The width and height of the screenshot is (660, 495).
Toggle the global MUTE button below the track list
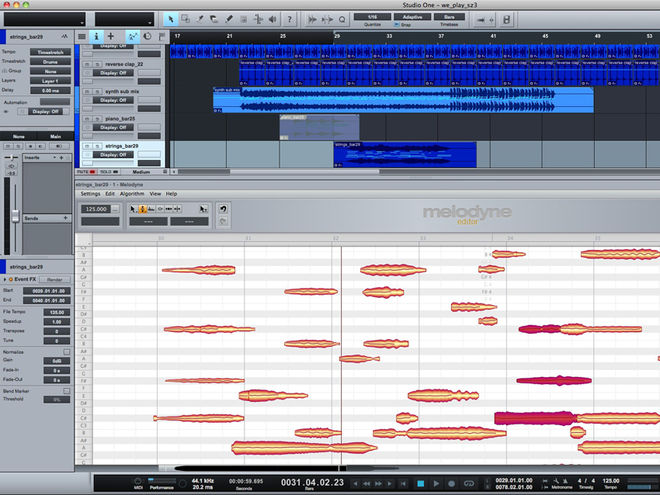[x=86, y=172]
